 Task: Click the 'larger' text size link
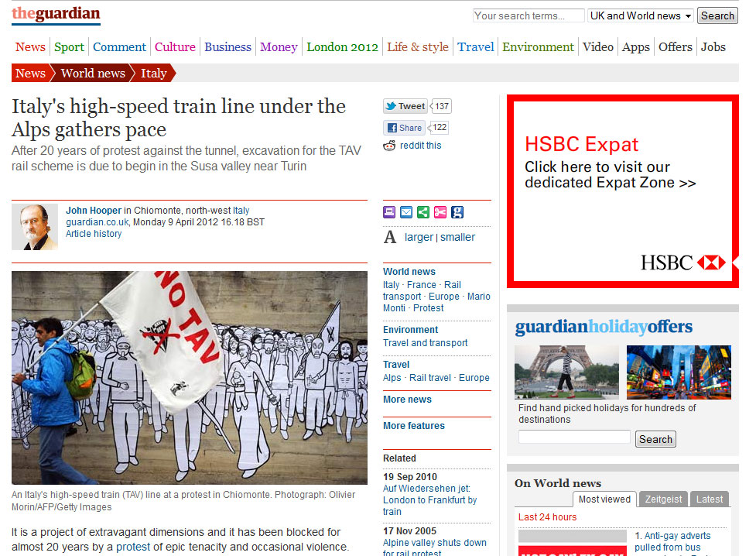click(x=419, y=238)
